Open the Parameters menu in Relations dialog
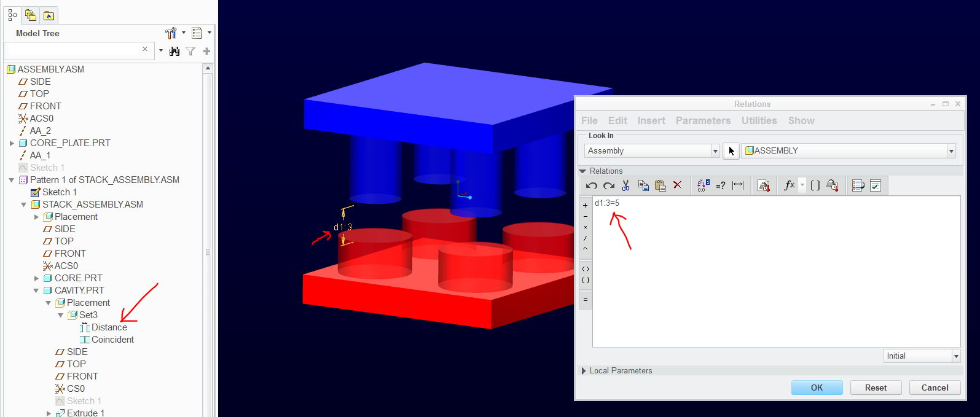This screenshot has width=980, height=417. (703, 120)
